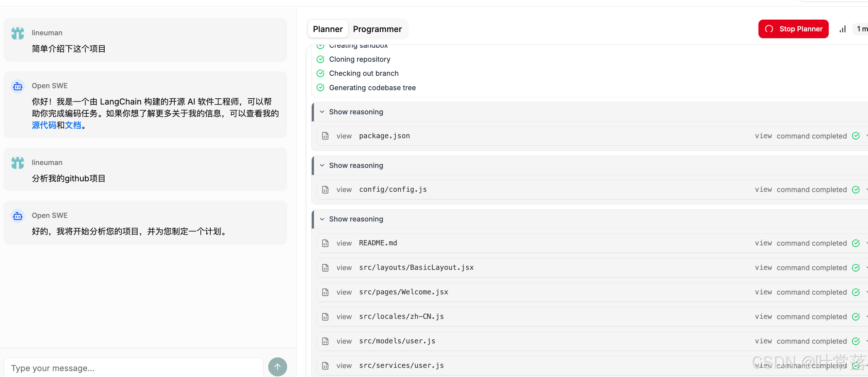Click the README.md file icon
Screen dimensions: 868x377
click(325, 243)
